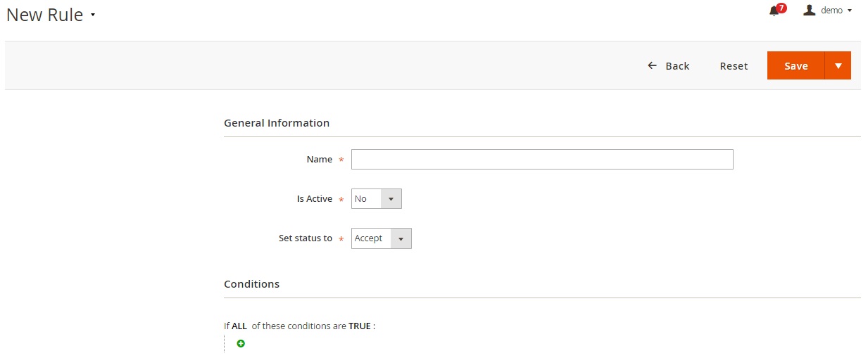Click the Name field label

[x=319, y=160]
